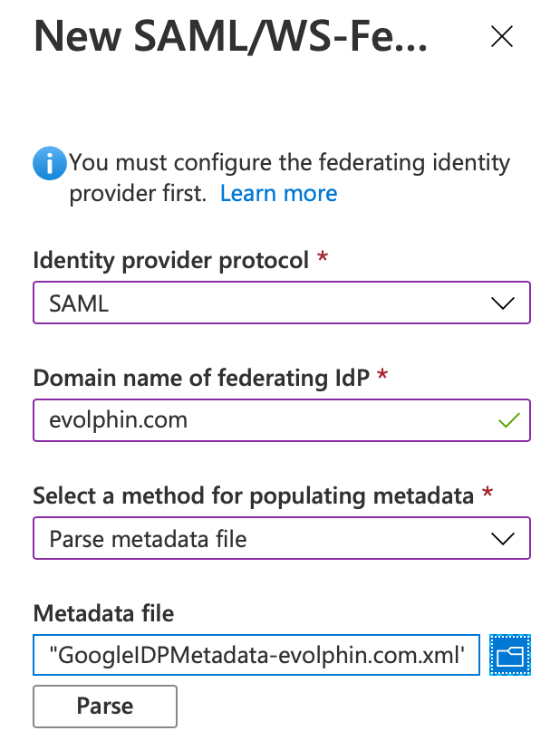The image size is (560, 750).
Task: Select the Domain name of federating IdP label
Action: point(201,378)
